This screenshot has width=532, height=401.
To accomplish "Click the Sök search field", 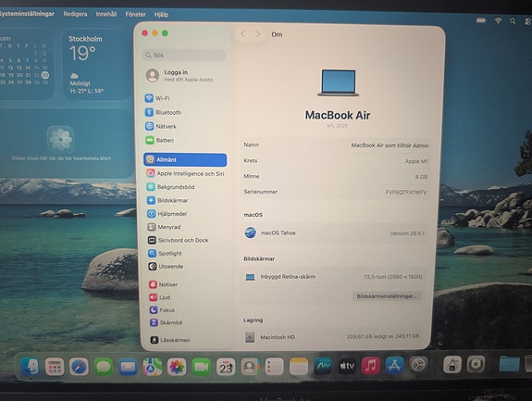I will pyautogui.click(x=184, y=55).
